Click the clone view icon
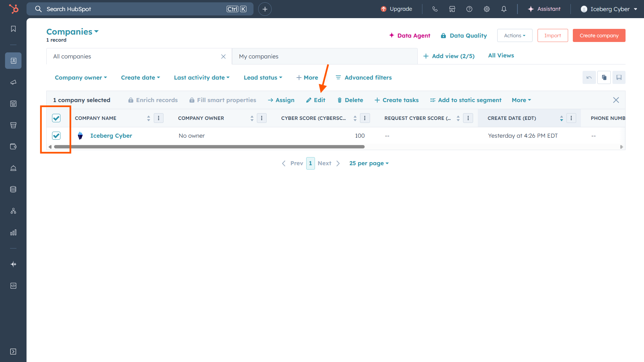This screenshot has height=362, width=644. click(x=604, y=78)
